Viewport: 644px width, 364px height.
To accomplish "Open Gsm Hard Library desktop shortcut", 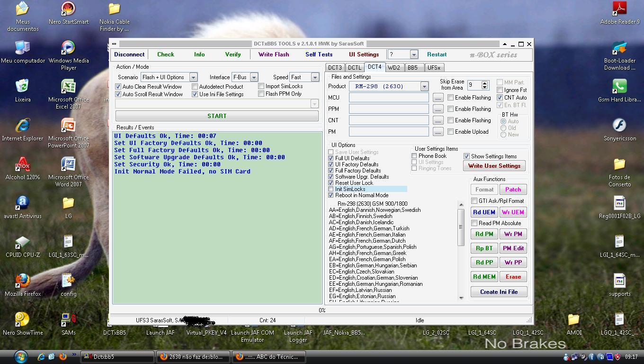I will [x=619, y=91].
